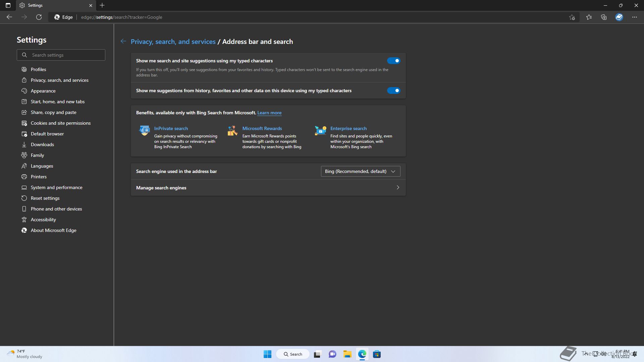Close the Settings tab
This screenshot has width=644, height=362.
click(x=91, y=5)
